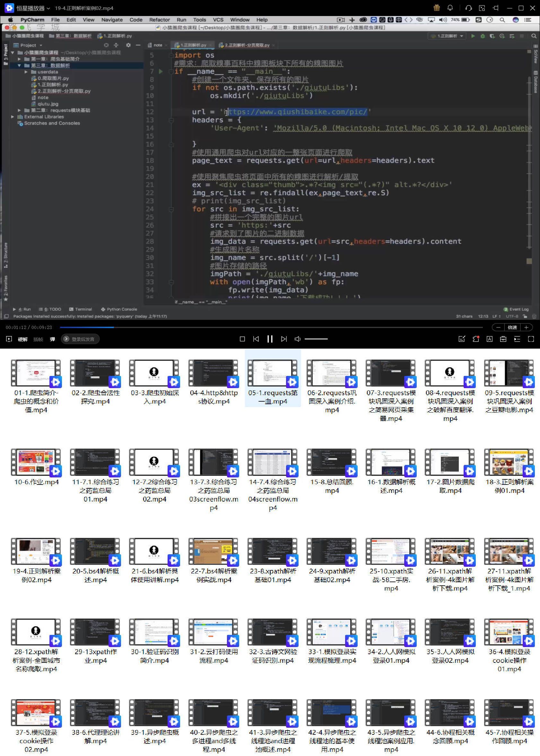This screenshot has width=540, height=756.
Task: Switch to mini player picture-in-picture mode
Action: 482,8
